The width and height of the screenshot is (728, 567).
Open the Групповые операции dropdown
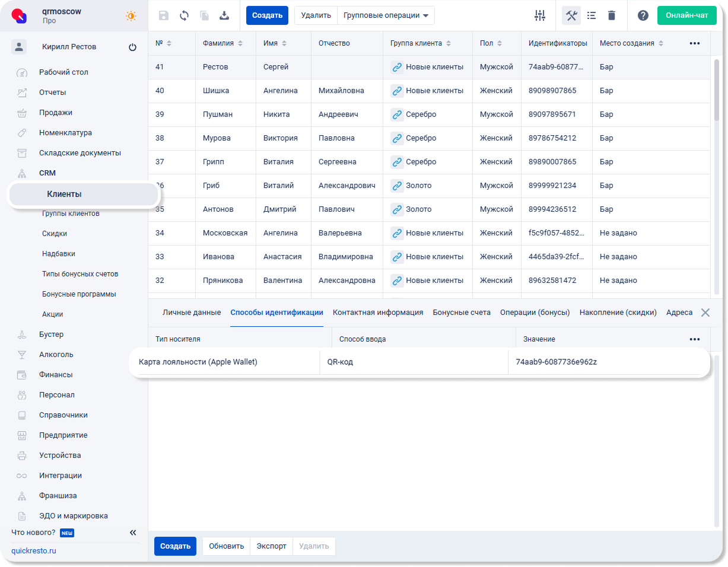coord(386,15)
